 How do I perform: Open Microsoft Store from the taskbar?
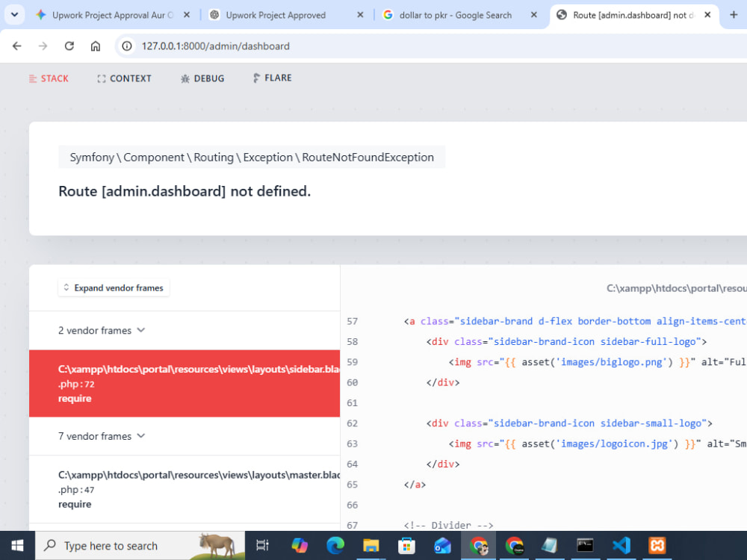pyautogui.click(x=407, y=546)
